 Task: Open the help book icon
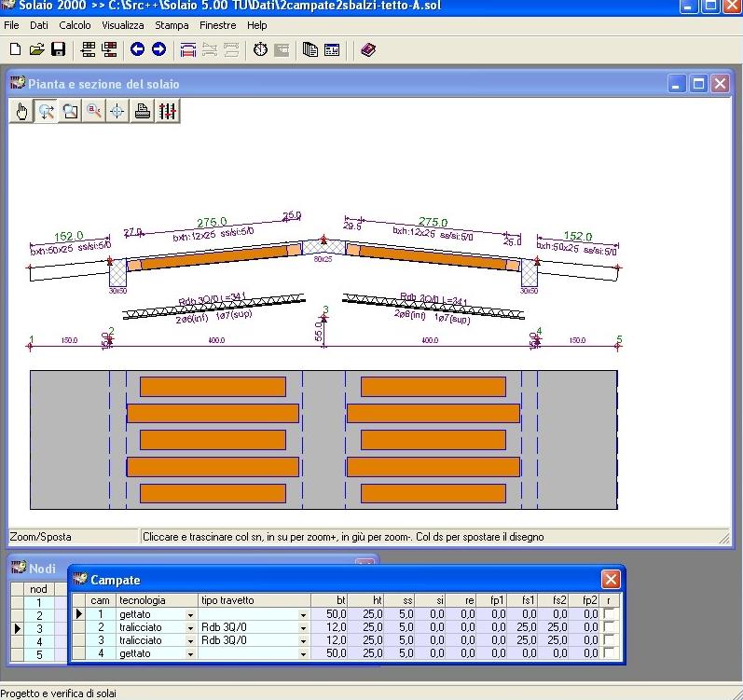367,49
